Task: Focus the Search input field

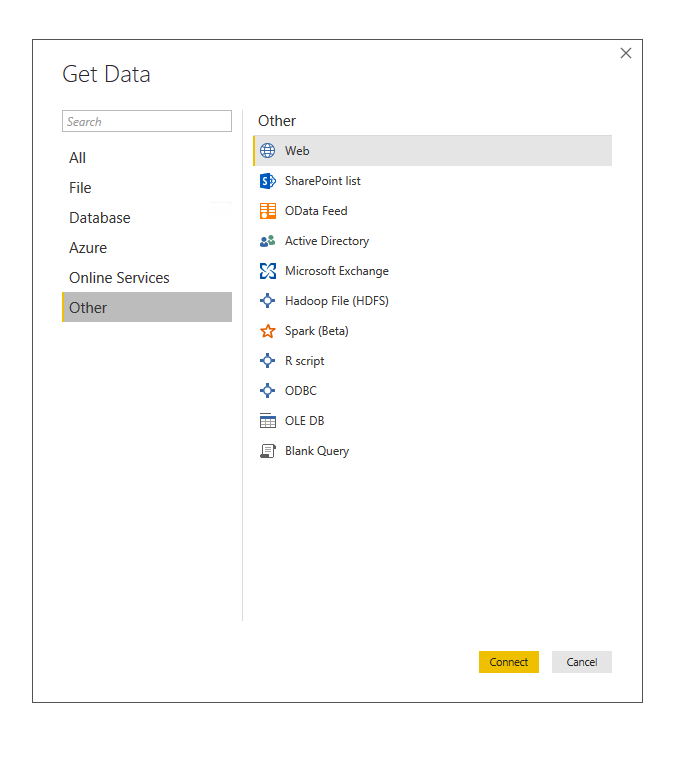Action: click(147, 121)
